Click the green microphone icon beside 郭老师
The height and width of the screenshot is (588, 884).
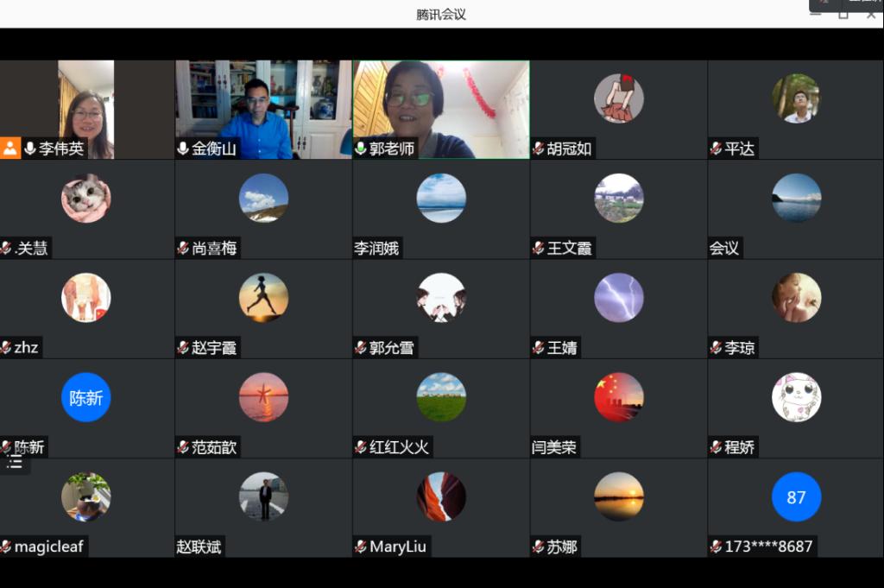(361, 149)
